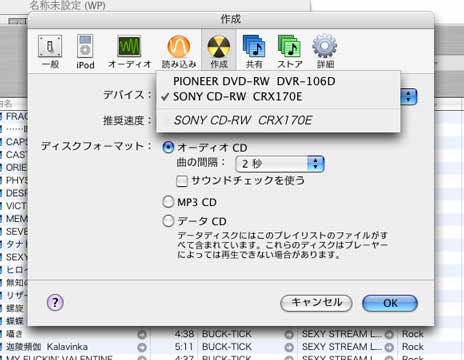
Task: Click the デバイス popup arrow button
Action: click(x=409, y=97)
